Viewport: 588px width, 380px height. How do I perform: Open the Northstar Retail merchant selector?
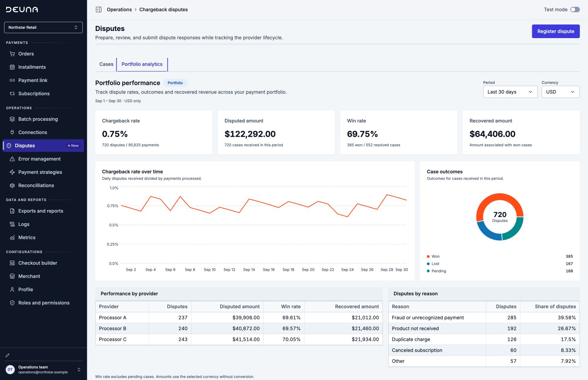click(43, 28)
